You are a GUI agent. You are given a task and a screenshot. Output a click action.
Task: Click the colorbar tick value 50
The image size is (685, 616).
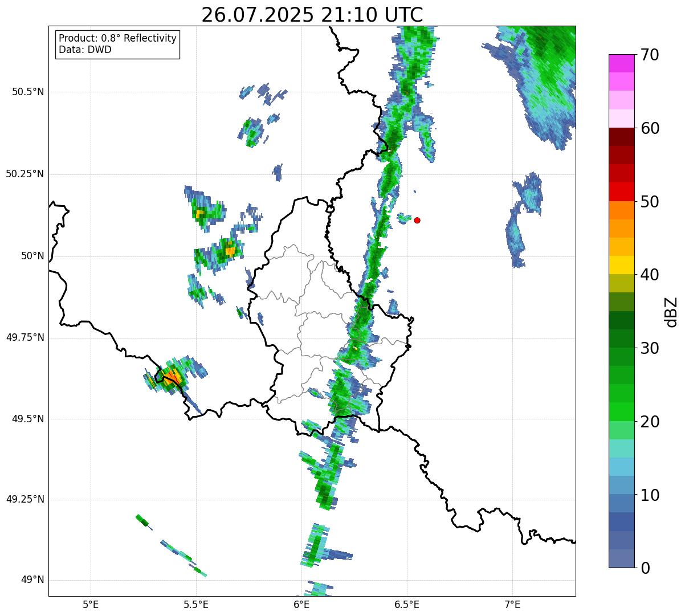pos(650,202)
